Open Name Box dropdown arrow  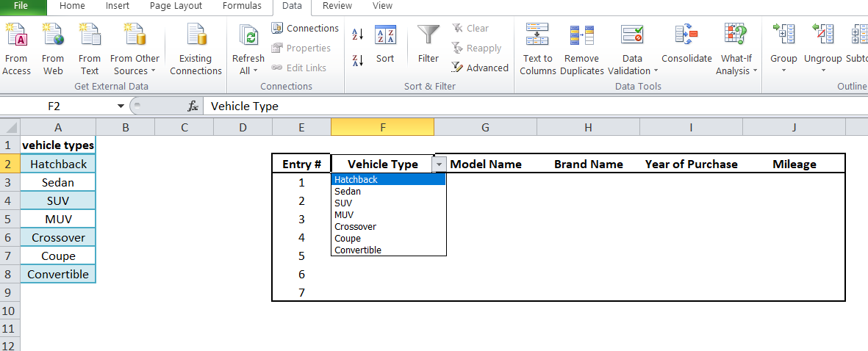point(121,106)
